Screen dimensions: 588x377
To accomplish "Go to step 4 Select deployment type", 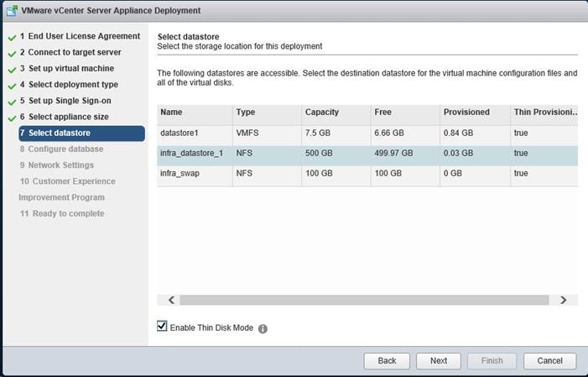I will (x=69, y=85).
